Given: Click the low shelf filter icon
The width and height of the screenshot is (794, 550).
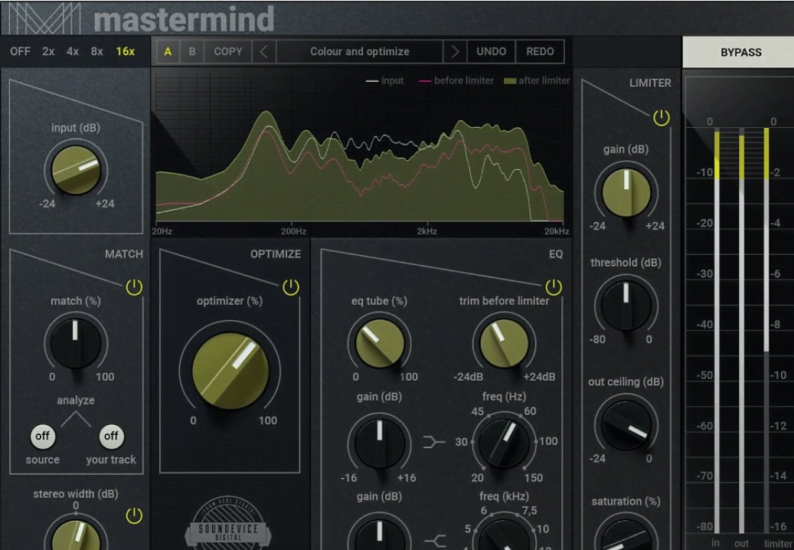Looking at the screenshot, I should 434,443.
